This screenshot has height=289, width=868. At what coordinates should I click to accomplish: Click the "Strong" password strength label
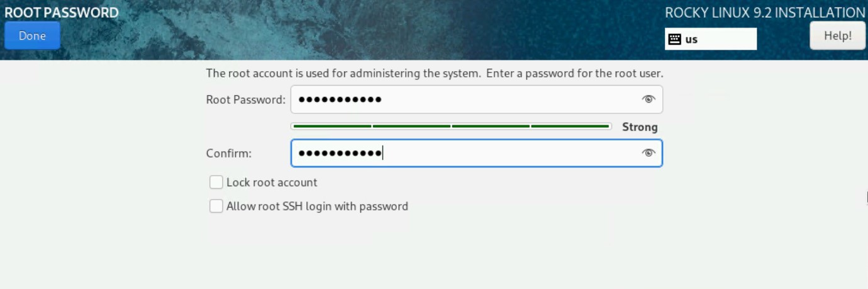pyautogui.click(x=640, y=127)
